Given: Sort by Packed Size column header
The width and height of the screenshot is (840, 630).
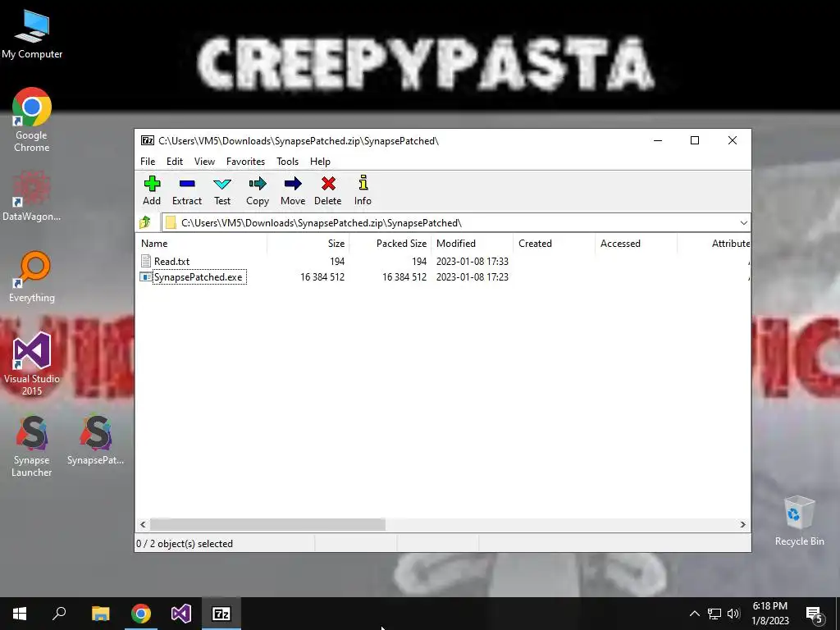Looking at the screenshot, I should (x=390, y=243).
